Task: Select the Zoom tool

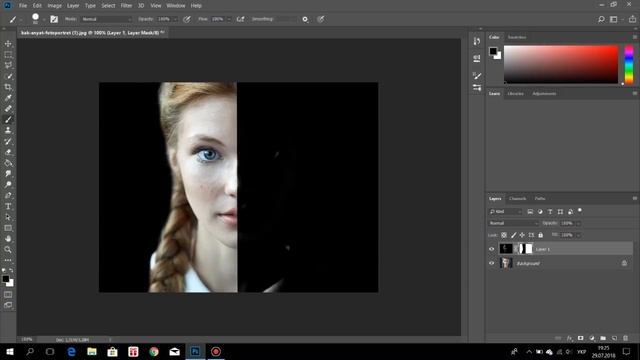Action: [8, 249]
